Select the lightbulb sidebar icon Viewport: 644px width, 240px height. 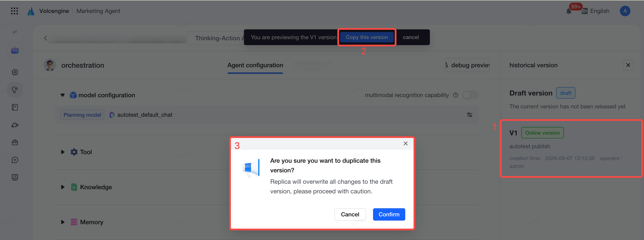click(15, 90)
